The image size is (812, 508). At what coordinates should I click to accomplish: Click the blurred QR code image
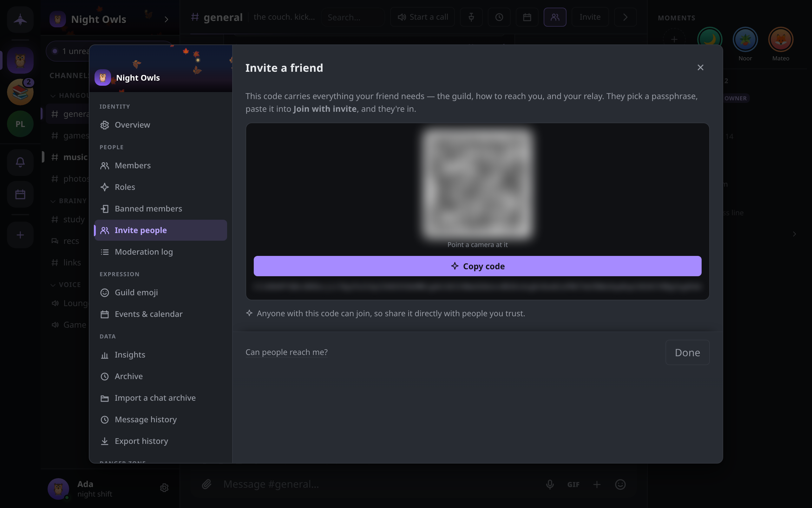point(477,184)
